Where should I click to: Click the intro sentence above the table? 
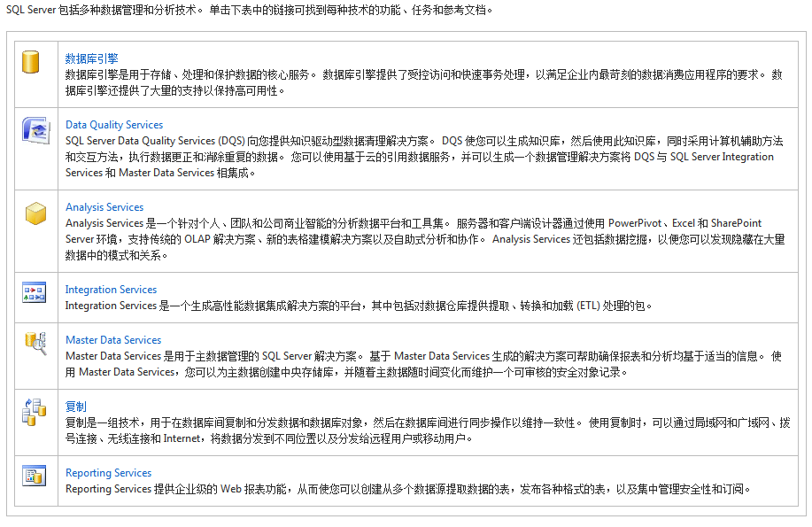pyautogui.click(x=250, y=11)
